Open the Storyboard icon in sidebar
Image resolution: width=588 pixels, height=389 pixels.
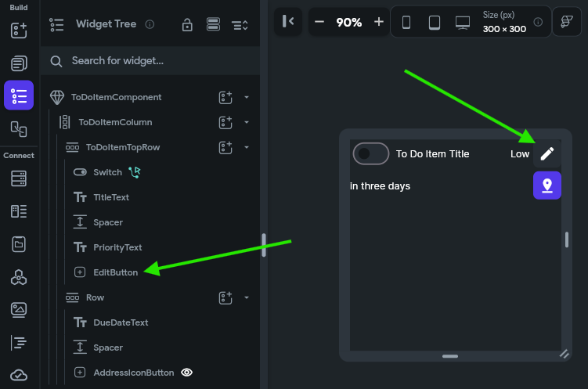pos(19,129)
